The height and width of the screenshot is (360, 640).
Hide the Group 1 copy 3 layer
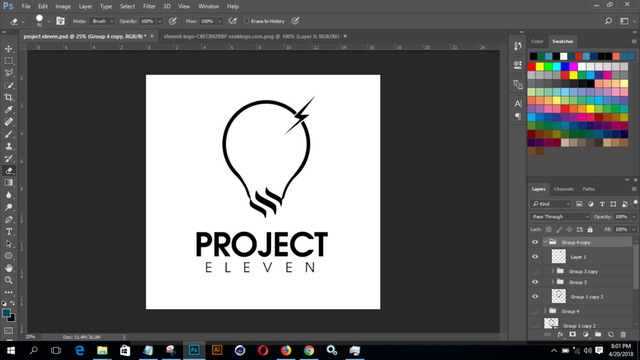pos(535,297)
